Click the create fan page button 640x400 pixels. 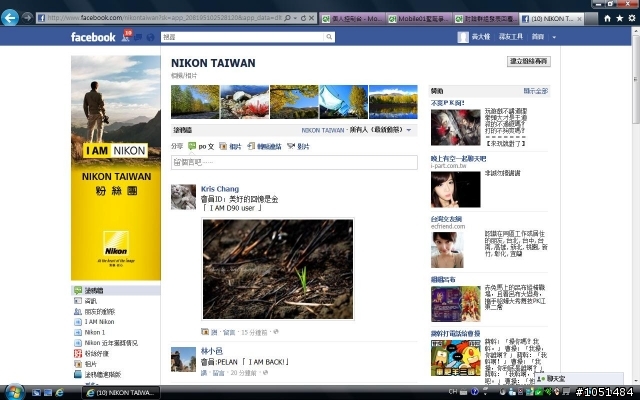coord(529,61)
